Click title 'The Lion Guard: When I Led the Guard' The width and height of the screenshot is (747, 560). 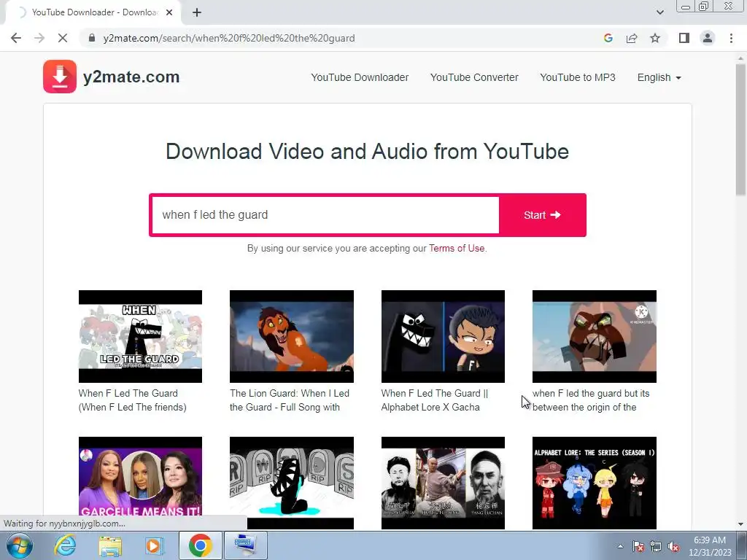289,400
